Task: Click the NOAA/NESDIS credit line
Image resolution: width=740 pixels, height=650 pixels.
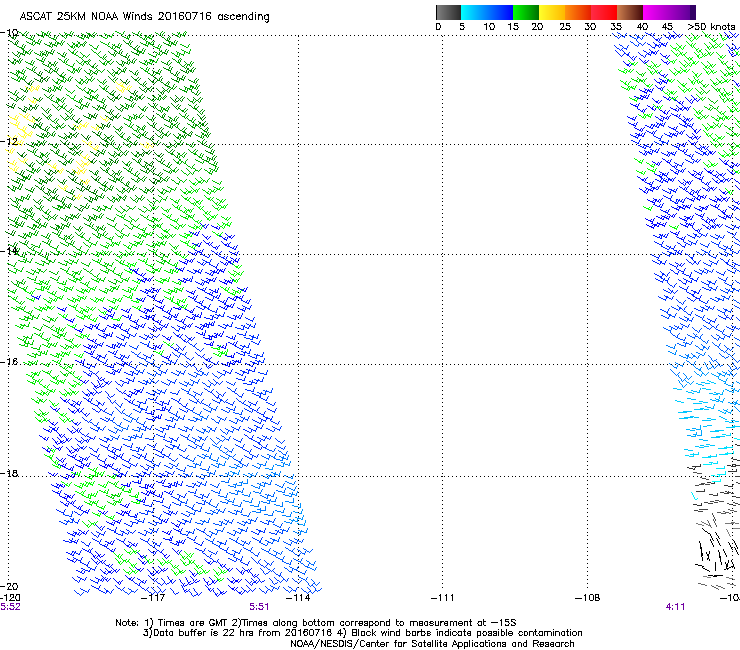Action: pos(432,644)
